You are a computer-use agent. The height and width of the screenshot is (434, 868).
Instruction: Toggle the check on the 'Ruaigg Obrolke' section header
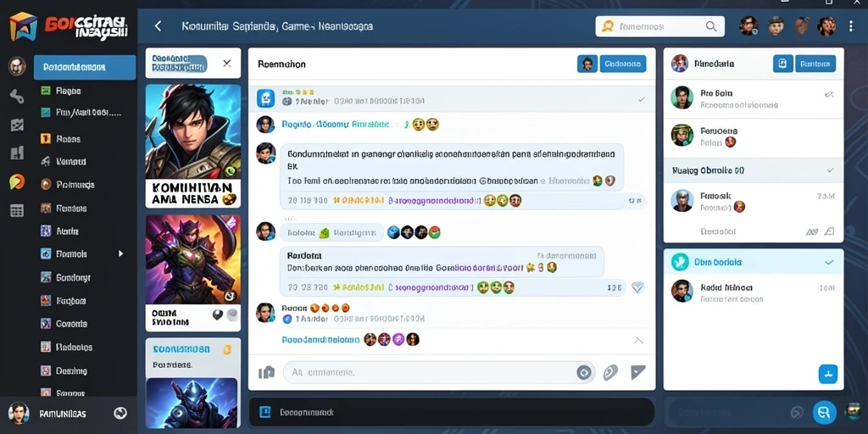[830, 170]
